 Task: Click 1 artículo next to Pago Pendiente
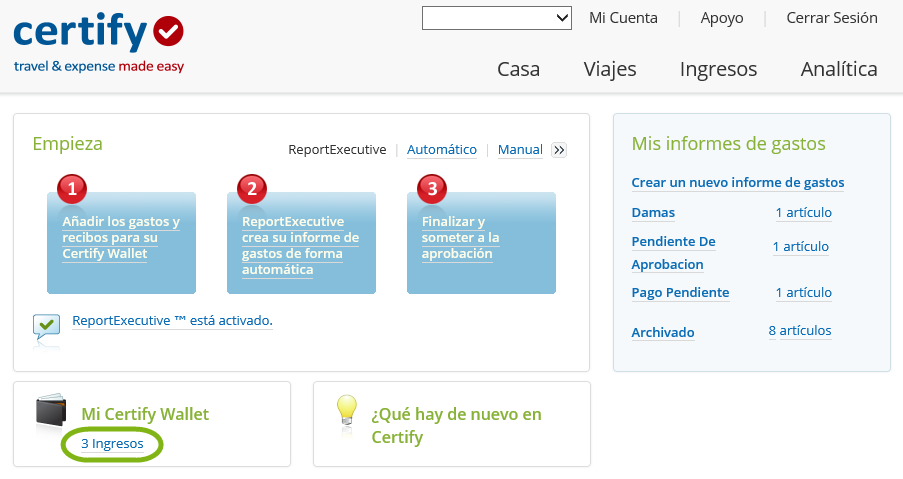pyautogui.click(x=803, y=292)
